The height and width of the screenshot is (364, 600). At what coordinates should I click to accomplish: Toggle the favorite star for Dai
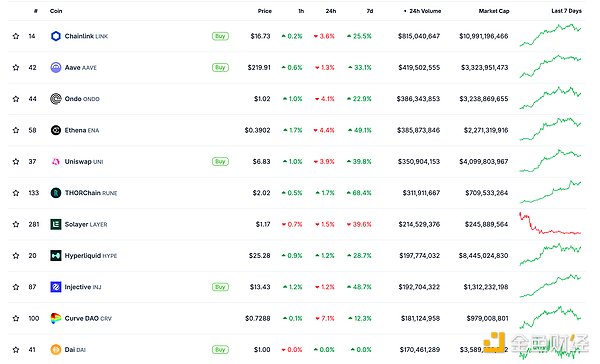pos(16,349)
